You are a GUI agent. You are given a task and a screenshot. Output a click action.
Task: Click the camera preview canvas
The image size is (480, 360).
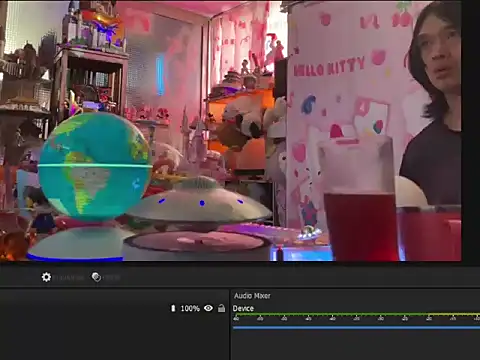tap(231, 131)
